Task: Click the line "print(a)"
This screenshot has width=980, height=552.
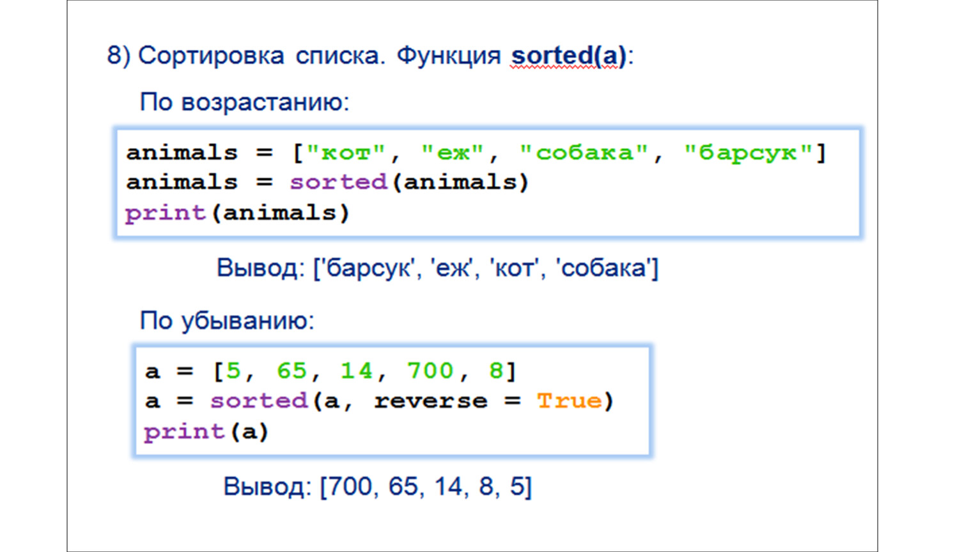Action: pos(206,432)
